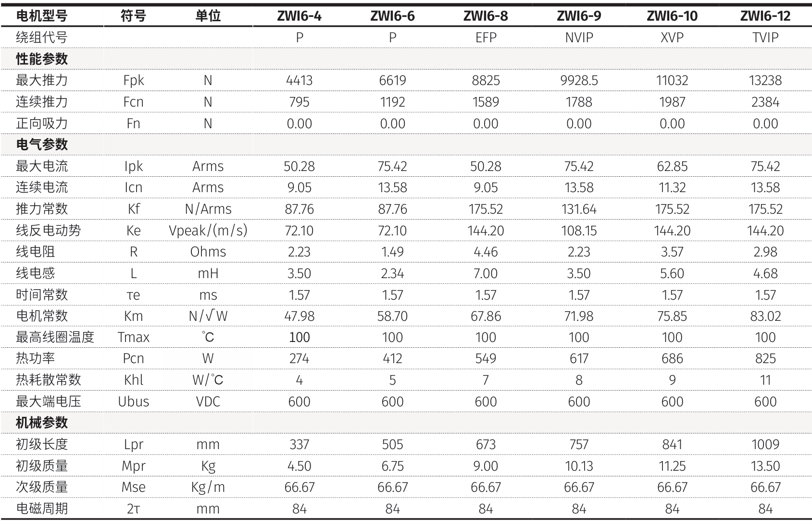Click the 83.02 motor constant value
This screenshot has width=812, height=525.
[x=765, y=316]
